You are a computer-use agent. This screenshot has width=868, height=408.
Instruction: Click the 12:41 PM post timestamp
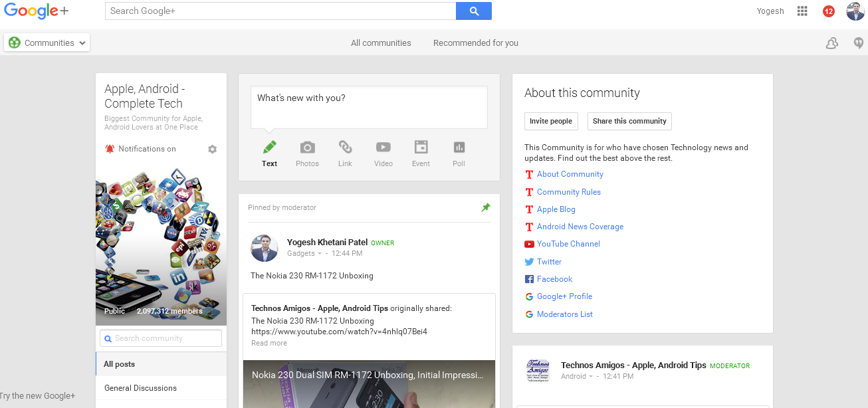click(x=619, y=377)
